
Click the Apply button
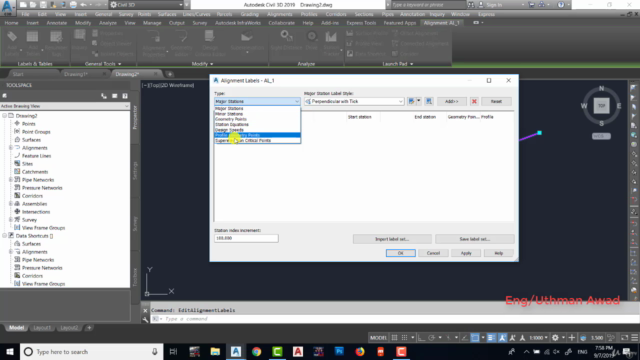tap(466, 253)
